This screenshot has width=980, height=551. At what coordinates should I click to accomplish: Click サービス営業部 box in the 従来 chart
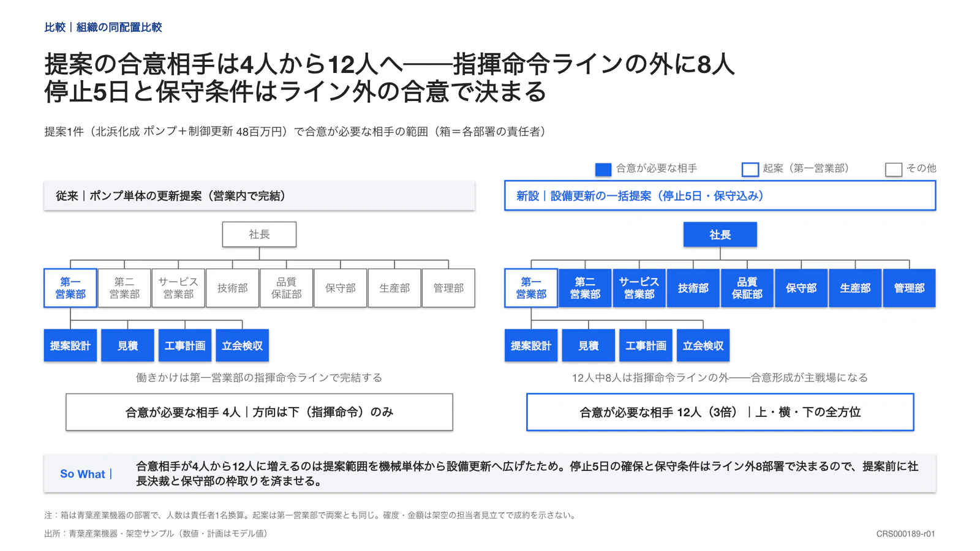178,288
